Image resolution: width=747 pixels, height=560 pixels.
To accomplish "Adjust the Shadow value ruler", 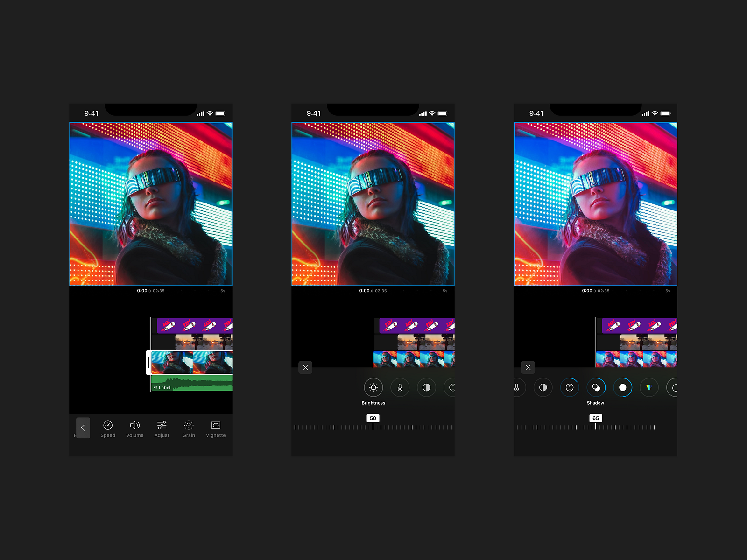I will (x=595, y=426).
